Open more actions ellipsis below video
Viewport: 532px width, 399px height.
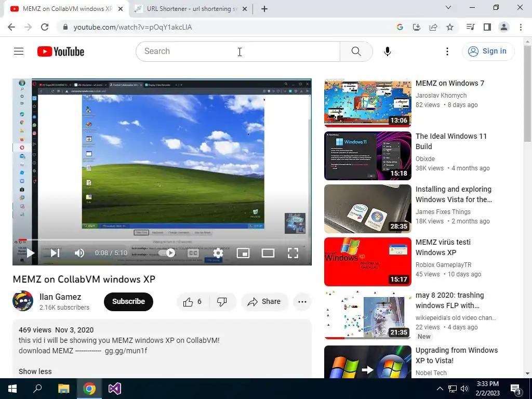(302, 302)
